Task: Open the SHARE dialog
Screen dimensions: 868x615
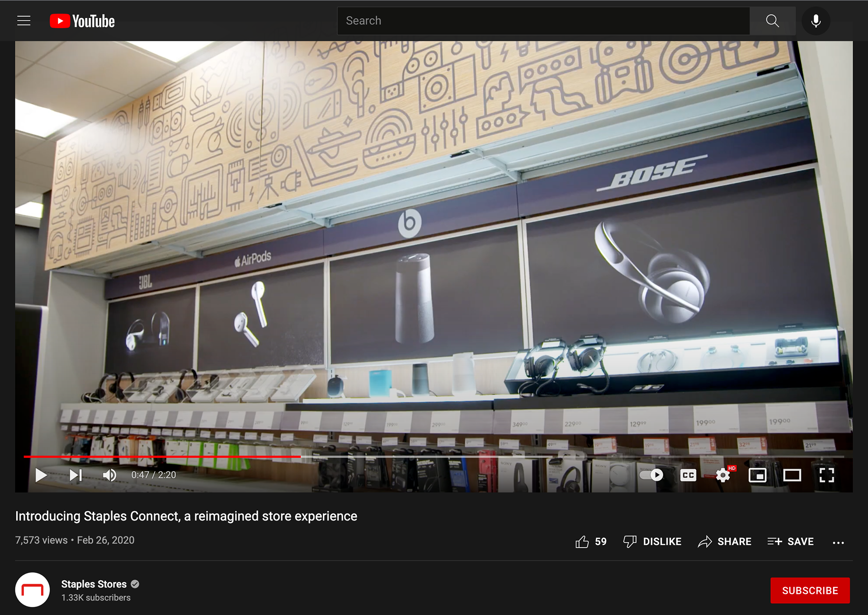Action: [725, 541]
